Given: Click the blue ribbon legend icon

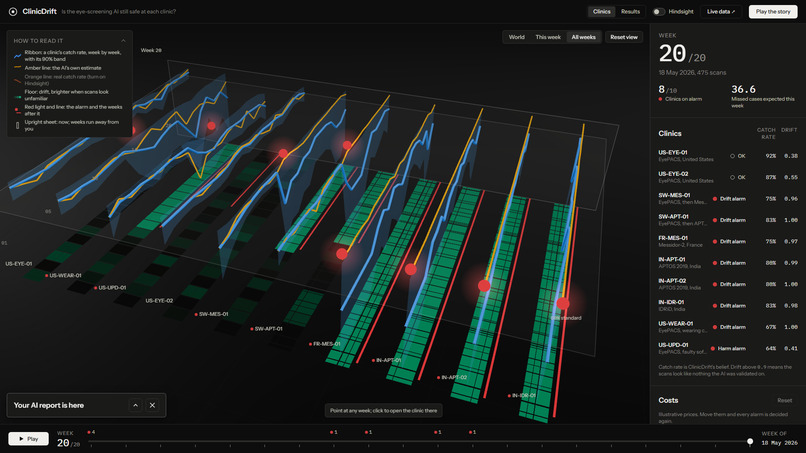Looking at the screenshot, I should click(x=17, y=56).
